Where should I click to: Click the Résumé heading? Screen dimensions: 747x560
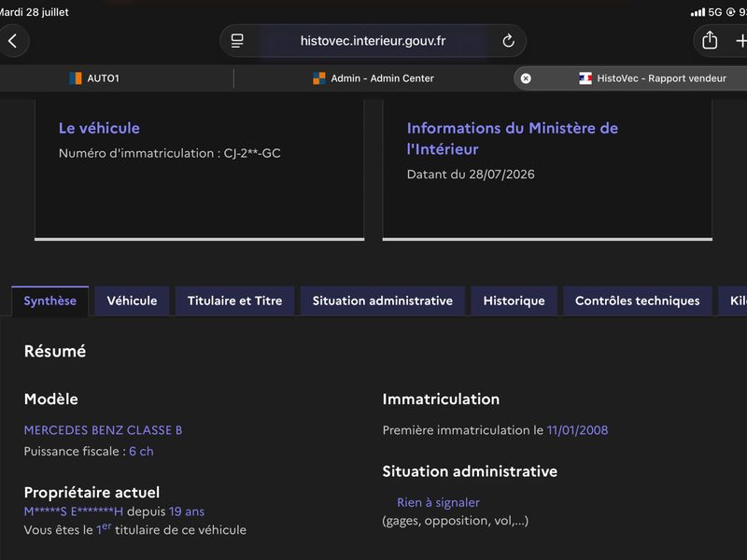[x=55, y=352]
